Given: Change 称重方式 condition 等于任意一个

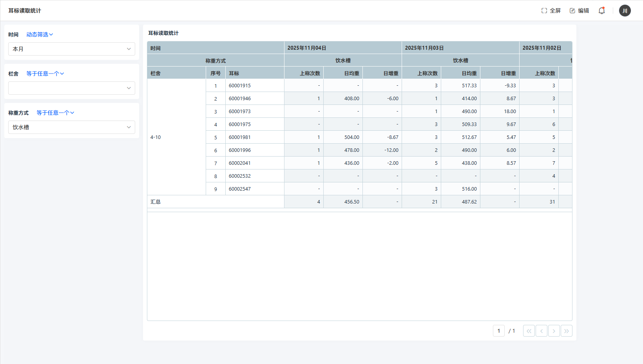Looking at the screenshot, I should [x=55, y=113].
